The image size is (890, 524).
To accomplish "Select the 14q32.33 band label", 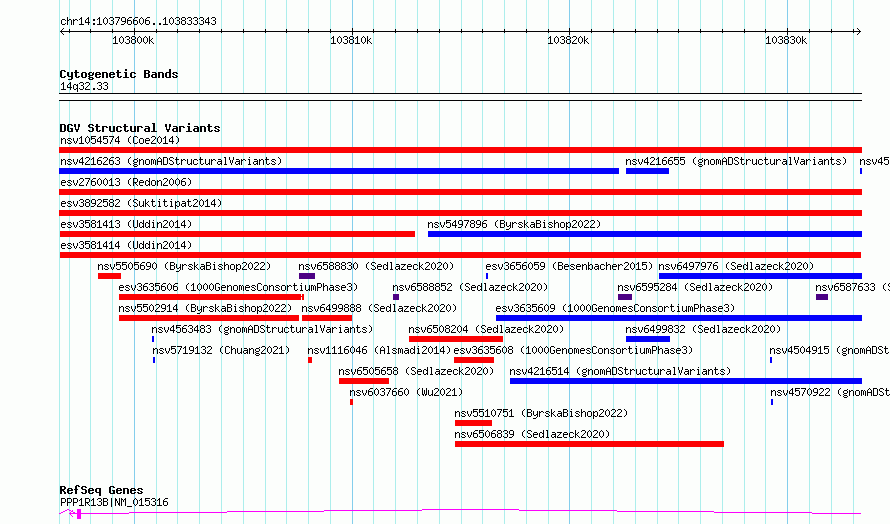I will coord(84,86).
